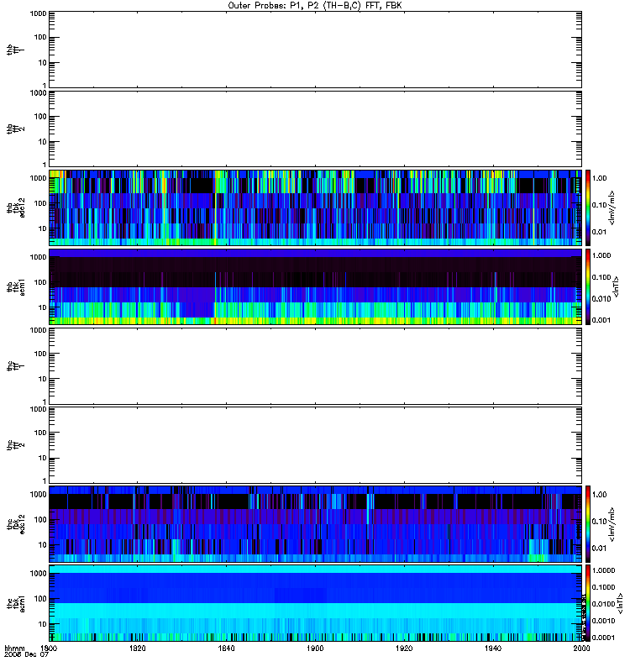Viewport: 630px width, 672px height.
Task: Click the 1820 time axis label
Action: pyautogui.click(x=138, y=648)
